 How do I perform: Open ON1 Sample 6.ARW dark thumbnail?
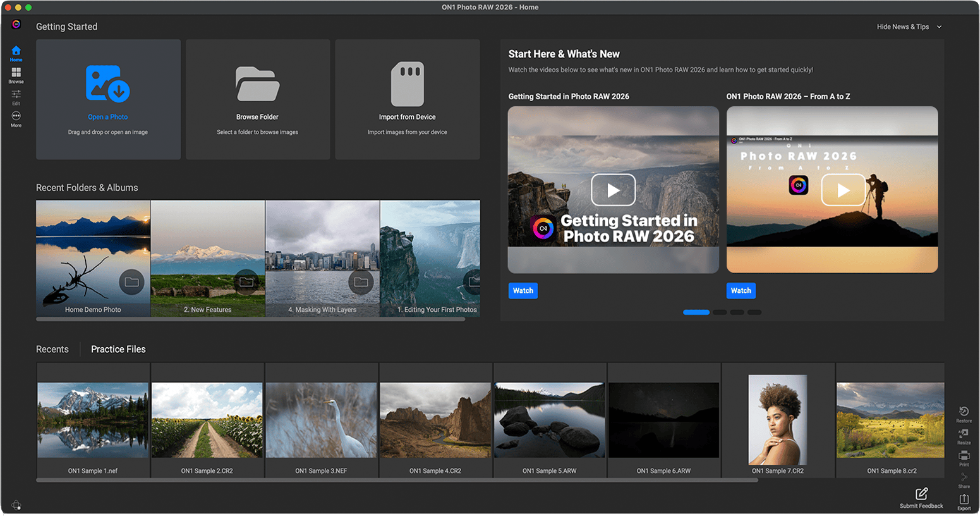tap(663, 420)
